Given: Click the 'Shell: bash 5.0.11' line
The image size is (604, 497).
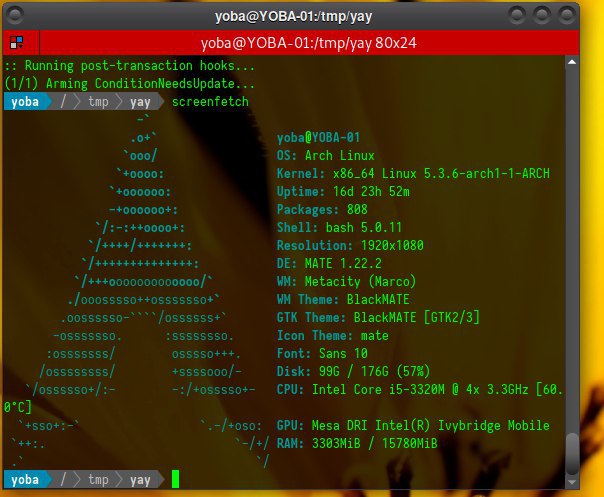Looking at the screenshot, I should pos(339,227).
